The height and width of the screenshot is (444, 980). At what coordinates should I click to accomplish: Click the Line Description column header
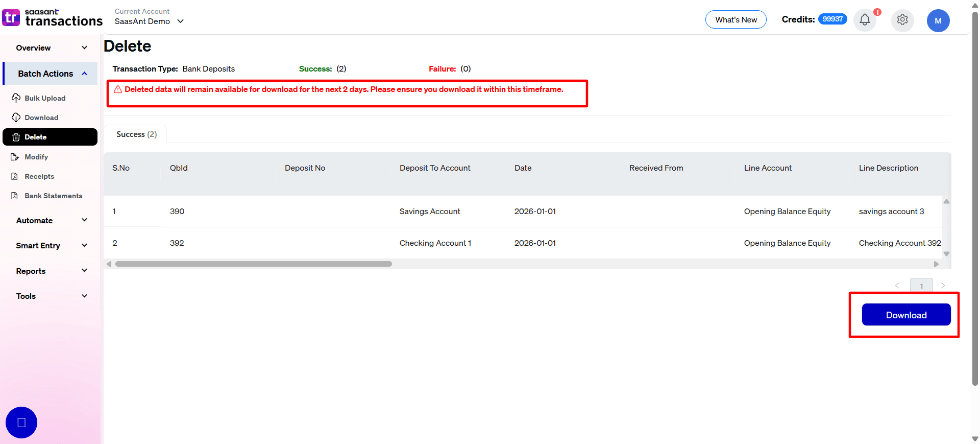point(888,168)
